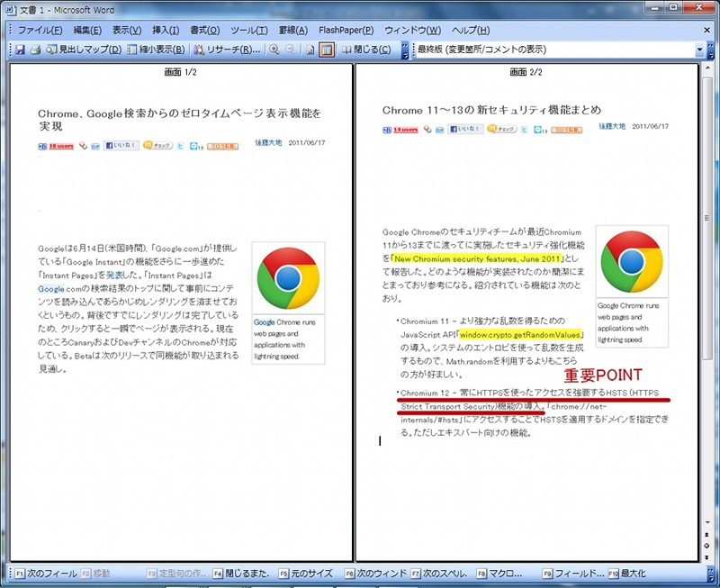The width and height of the screenshot is (720, 588).
Task: Open the ヘルプ menu
Action: point(471,31)
